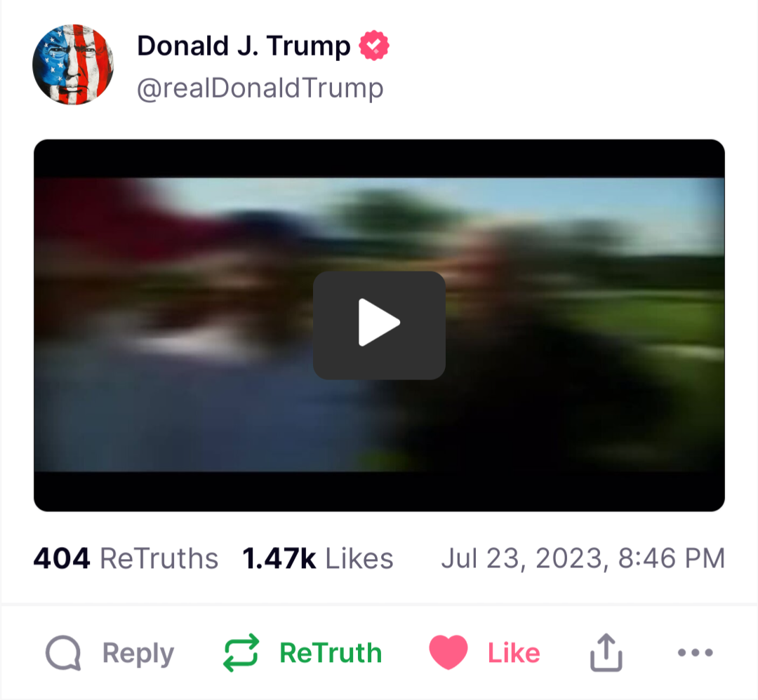View the 404 ReTruths list

[x=126, y=558]
